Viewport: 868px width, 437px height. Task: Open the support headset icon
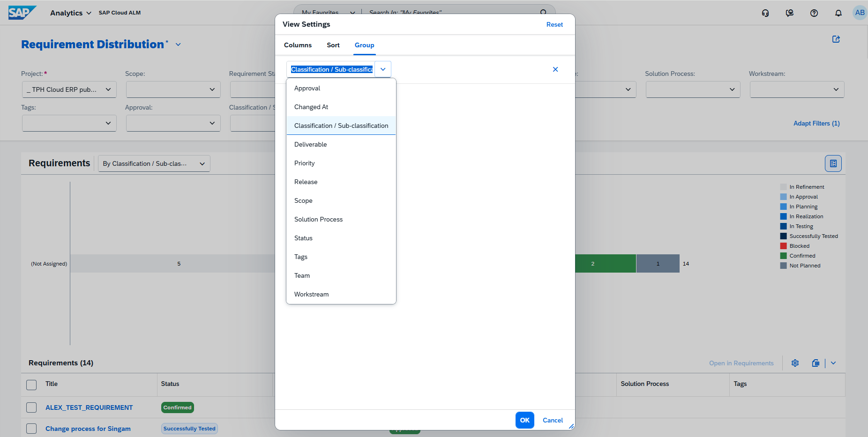click(x=765, y=13)
